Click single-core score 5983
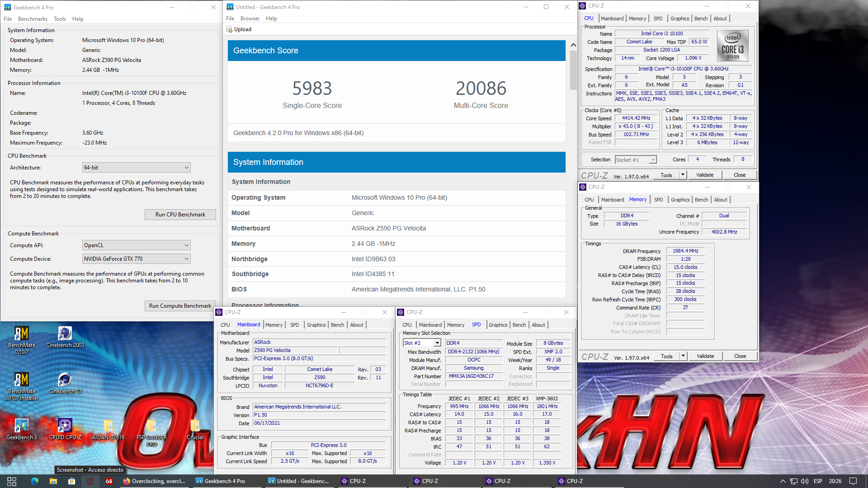 pyautogui.click(x=312, y=88)
